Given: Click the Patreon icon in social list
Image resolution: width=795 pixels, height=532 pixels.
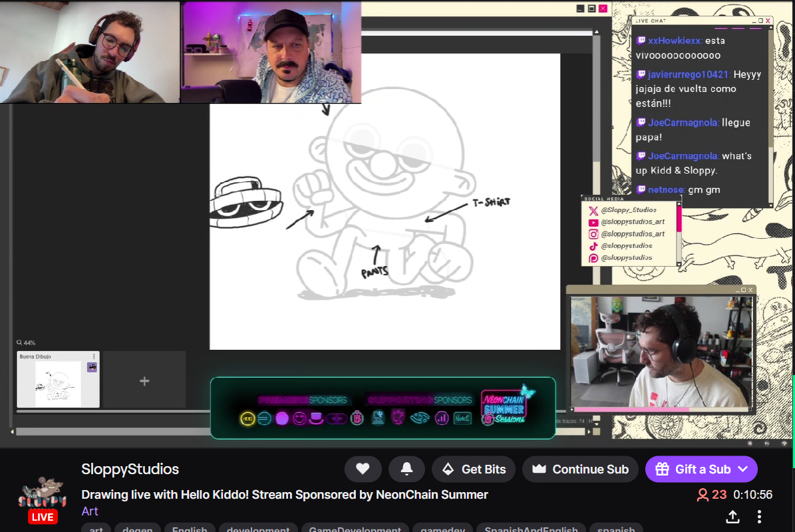Looking at the screenshot, I should coord(593,259).
